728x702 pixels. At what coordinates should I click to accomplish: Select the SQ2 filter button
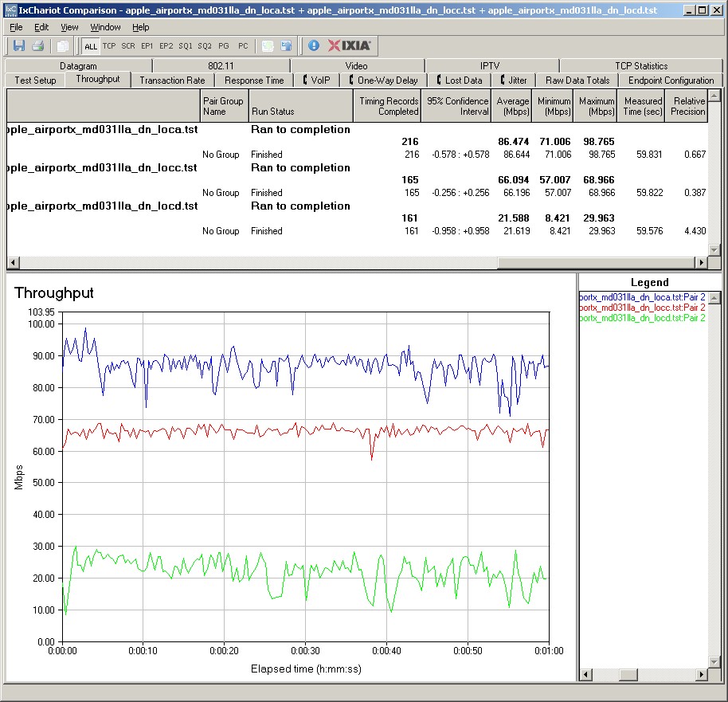(204, 46)
